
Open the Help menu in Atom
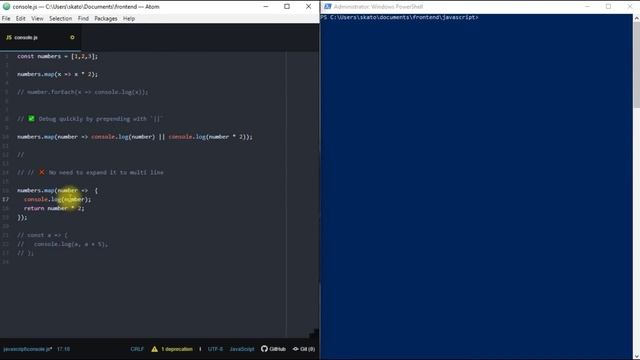[x=129, y=18]
